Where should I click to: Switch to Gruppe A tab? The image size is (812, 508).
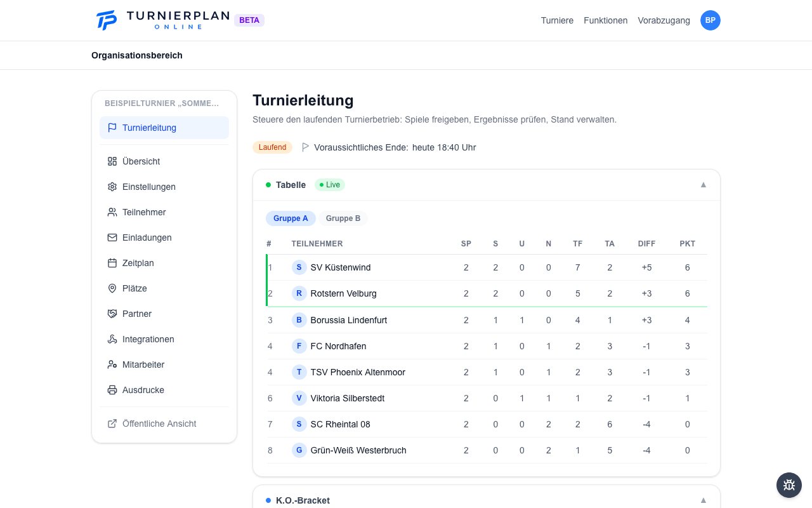[x=291, y=218]
